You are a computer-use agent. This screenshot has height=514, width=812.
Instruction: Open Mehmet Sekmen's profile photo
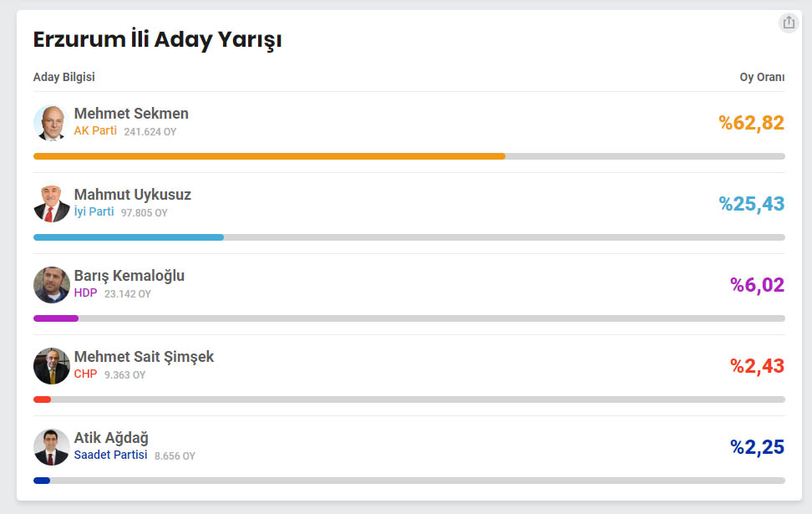pos(51,123)
